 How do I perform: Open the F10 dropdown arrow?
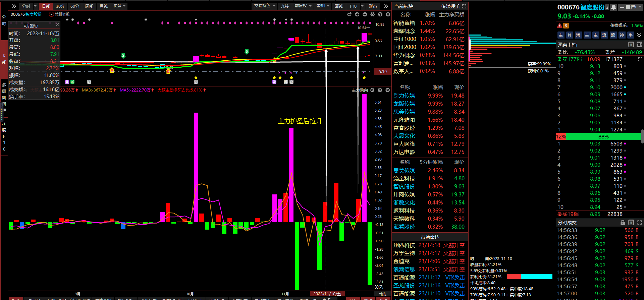[362, 6]
